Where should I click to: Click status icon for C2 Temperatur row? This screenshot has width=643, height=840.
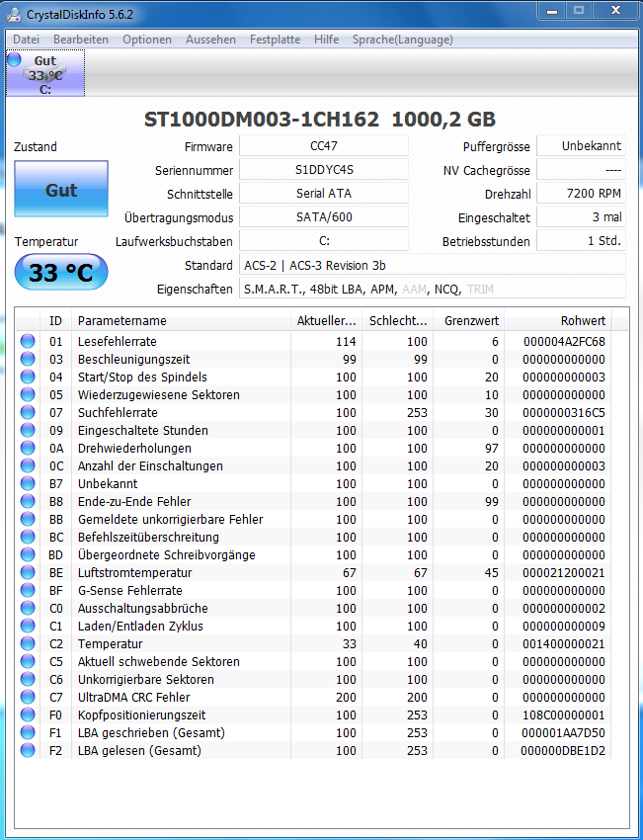click(28, 643)
